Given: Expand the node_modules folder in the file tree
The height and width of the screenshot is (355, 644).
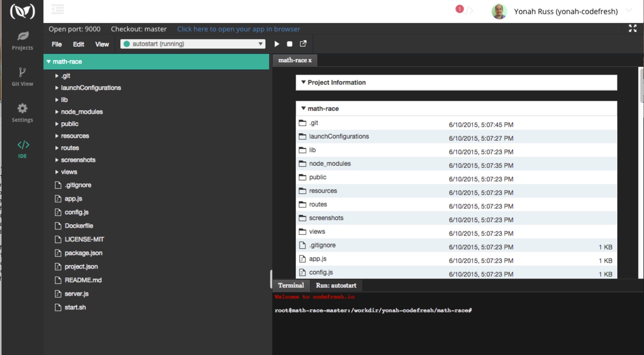Looking at the screenshot, I should [x=57, y=112].
